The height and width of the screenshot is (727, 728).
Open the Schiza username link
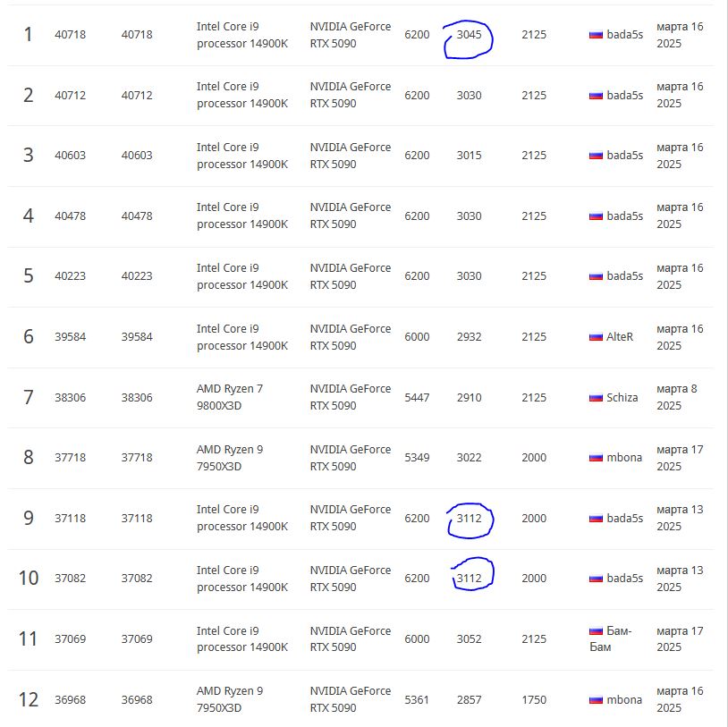[x=622, y=397]
